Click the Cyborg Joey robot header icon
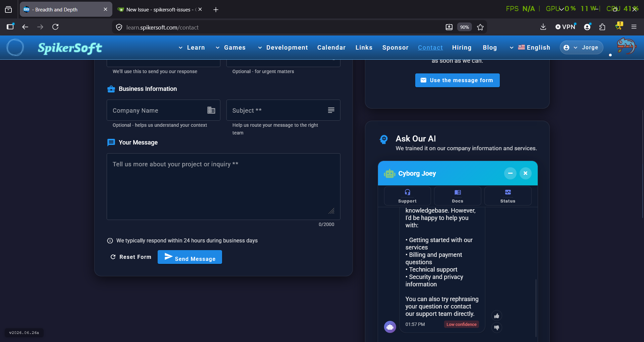644x342 pixels. tap(389, 173)
